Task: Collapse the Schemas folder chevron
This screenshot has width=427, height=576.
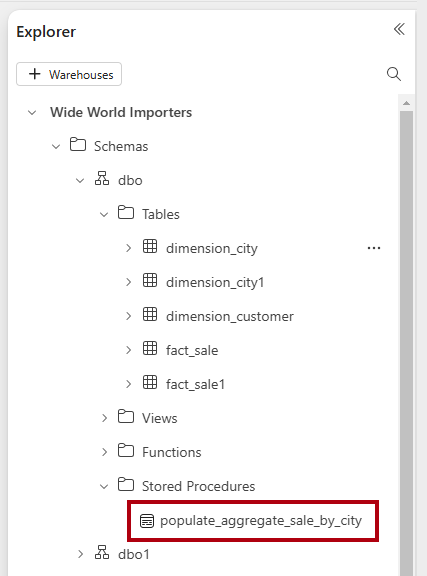Action: coord(56,147)
